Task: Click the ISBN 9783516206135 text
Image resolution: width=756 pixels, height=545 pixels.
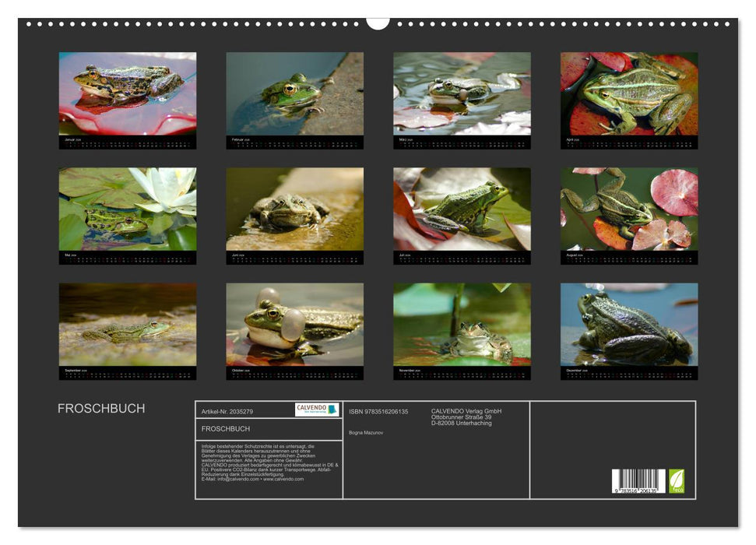Action: [x=378, y=412]
